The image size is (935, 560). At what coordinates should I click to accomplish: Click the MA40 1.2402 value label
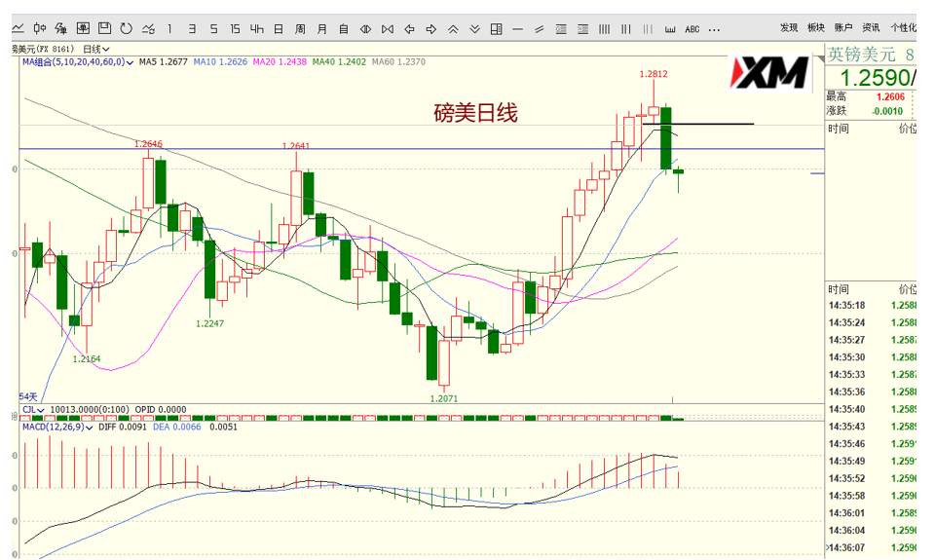339,61
